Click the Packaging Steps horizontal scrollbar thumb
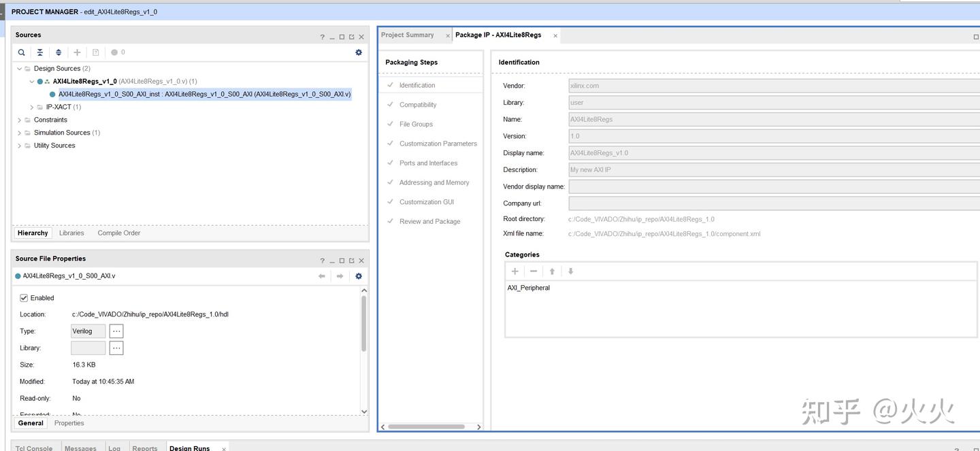The image size is (980, 451). point(426,427)
